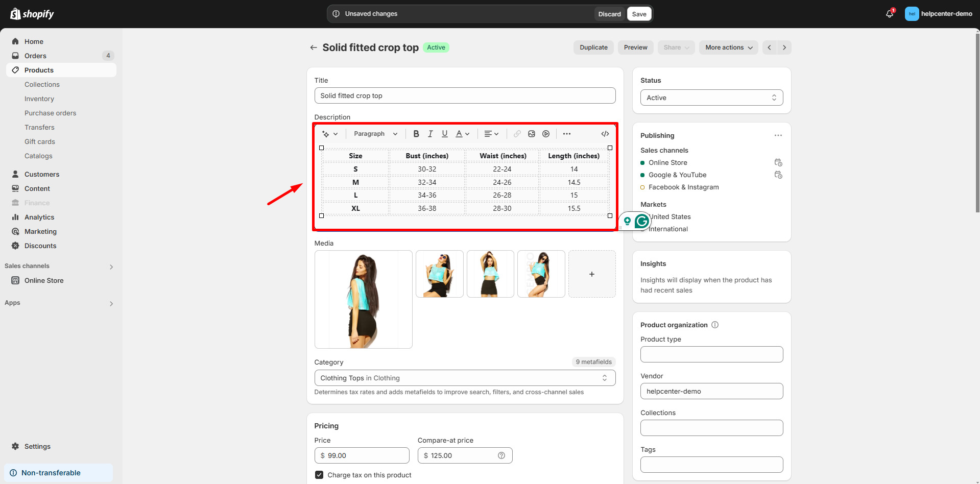Open Online Store under Sales channels
The image size is (980, 484).
43,280
